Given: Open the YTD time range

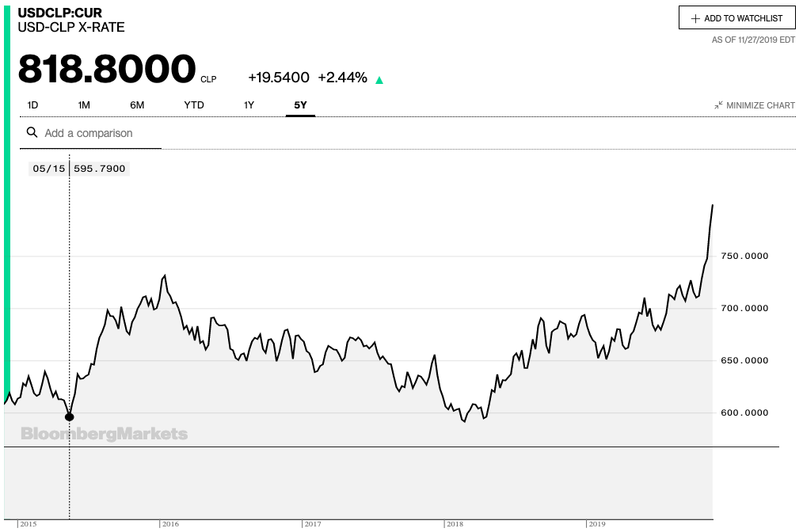Looking at the screenshot, I should tap(194, 105).
